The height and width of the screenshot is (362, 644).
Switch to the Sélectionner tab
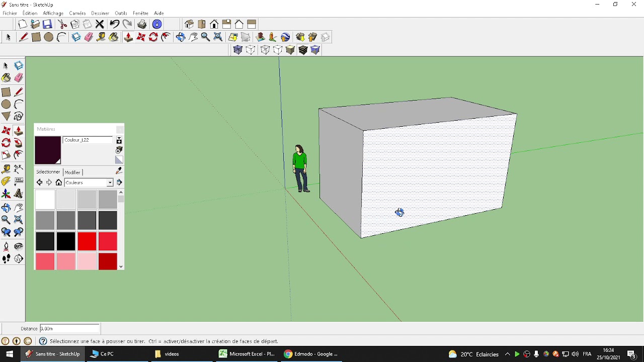coord(48,172)
